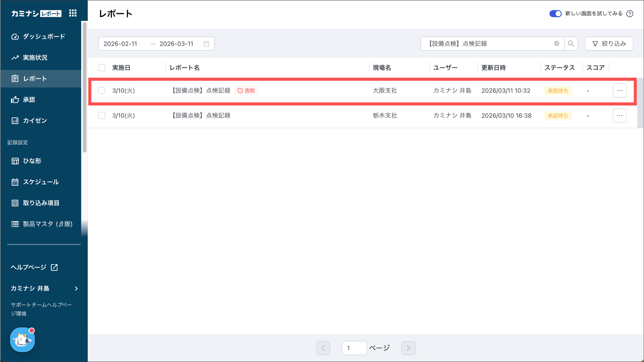The height and width of the screenshot is (362, 644).
Task: Go to next page arrow
Action: (408, 348)
